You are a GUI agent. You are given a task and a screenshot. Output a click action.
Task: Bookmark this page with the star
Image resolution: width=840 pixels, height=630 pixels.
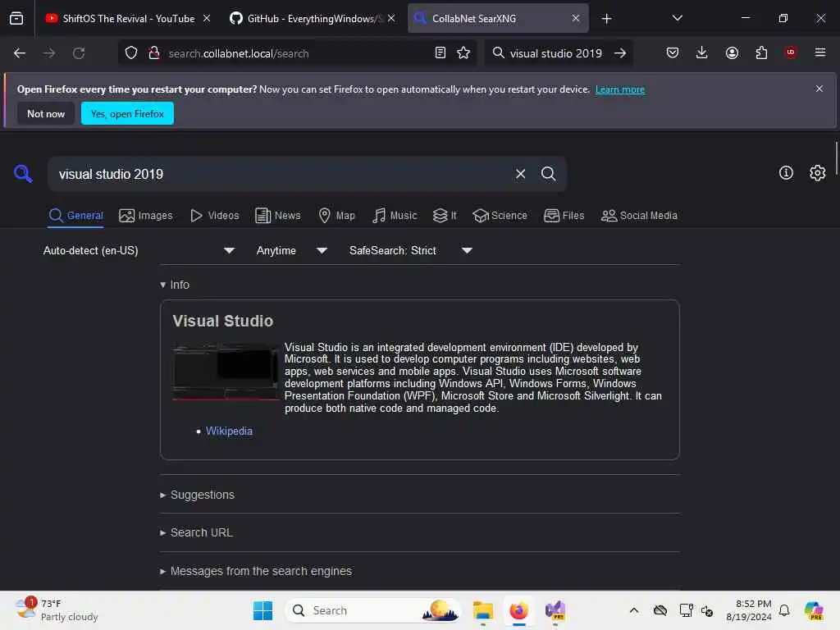463,52
